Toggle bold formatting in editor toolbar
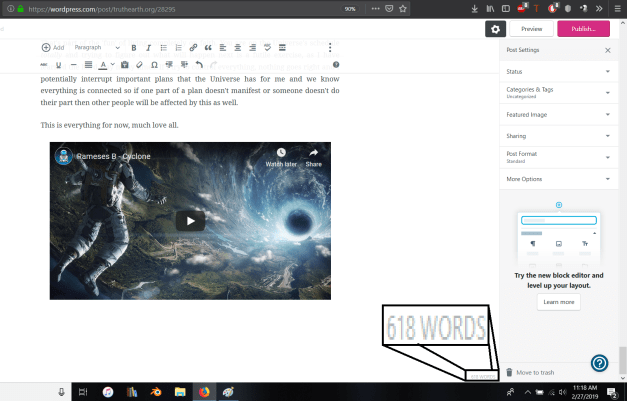Viewport: 627px width, 401px height. coord(134,47)
